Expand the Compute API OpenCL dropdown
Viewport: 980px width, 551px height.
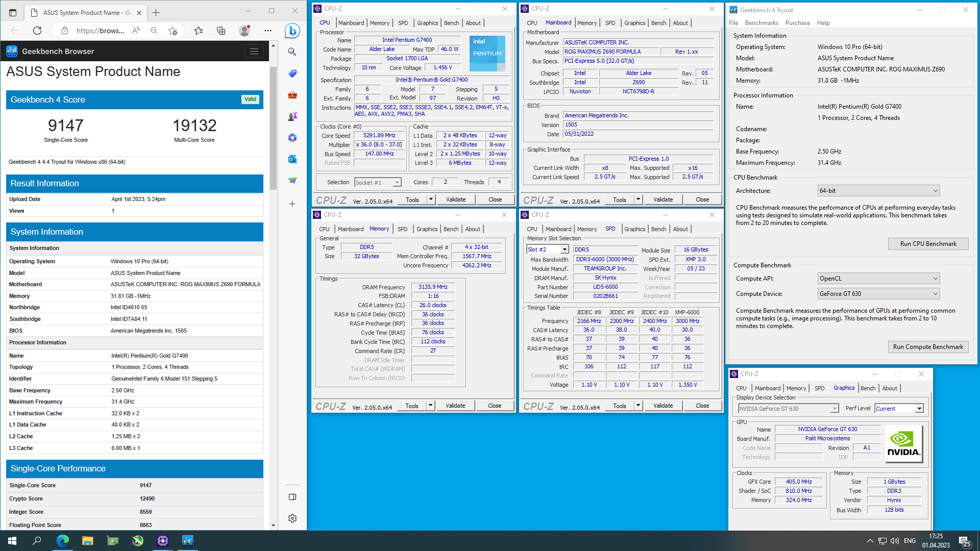point(936,279)
